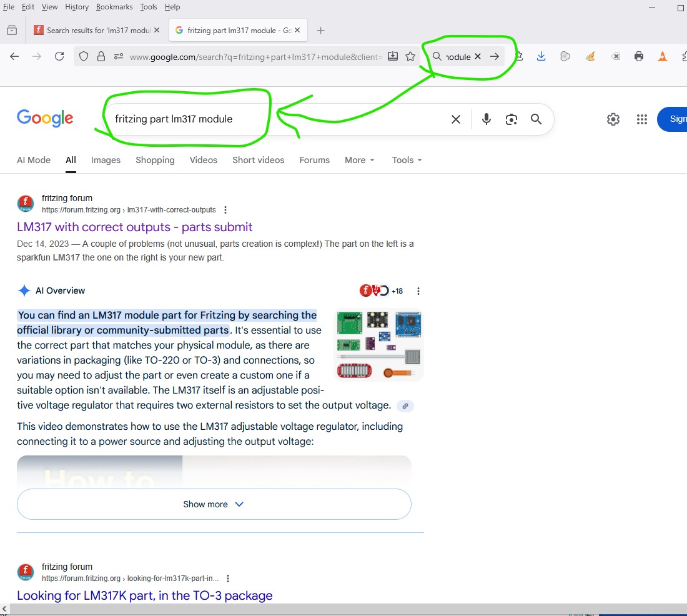
Task: Click the AI Overview parts image thumbnail
Action: tap(379, 345)
